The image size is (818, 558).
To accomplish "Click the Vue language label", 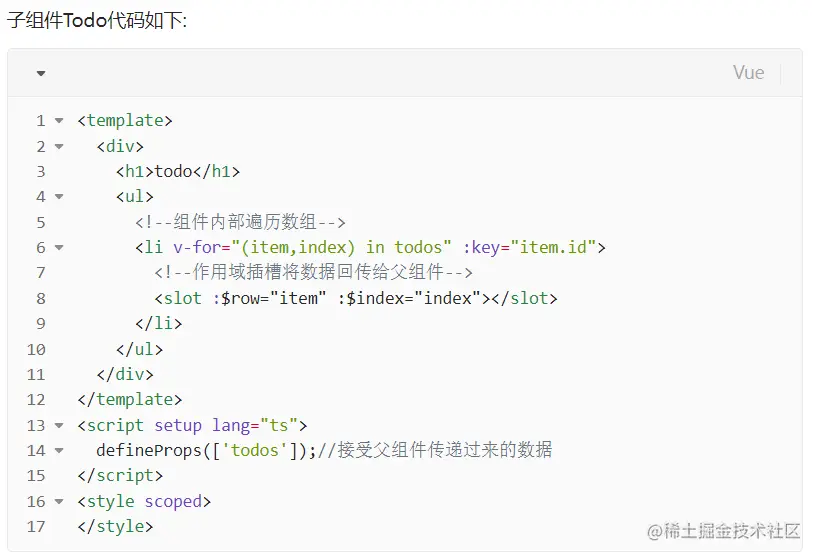I will (748, 73).
